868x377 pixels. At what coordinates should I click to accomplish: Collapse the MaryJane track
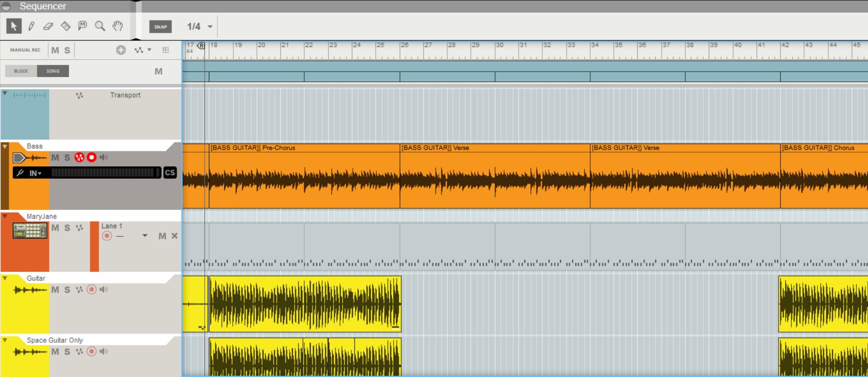tap(5, 216)
